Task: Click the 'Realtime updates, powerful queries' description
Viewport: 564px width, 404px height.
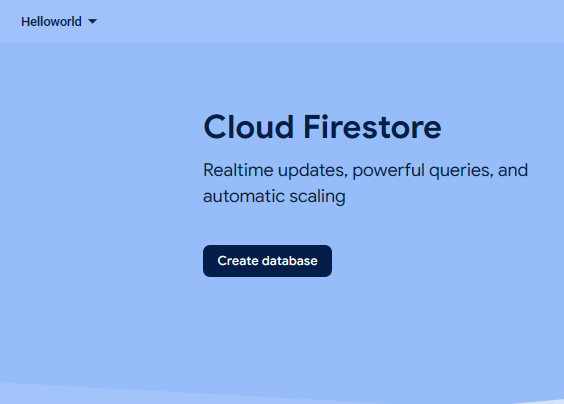Action: click(365, 183)
